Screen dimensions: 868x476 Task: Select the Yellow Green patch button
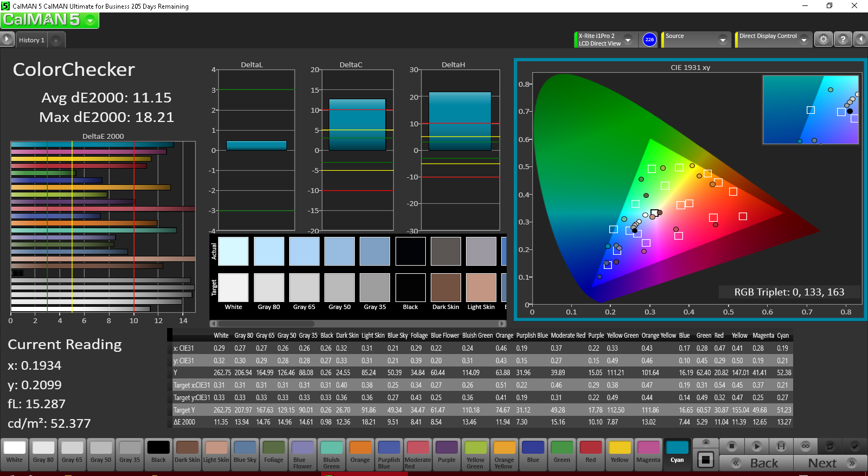[x=475, y=454]
